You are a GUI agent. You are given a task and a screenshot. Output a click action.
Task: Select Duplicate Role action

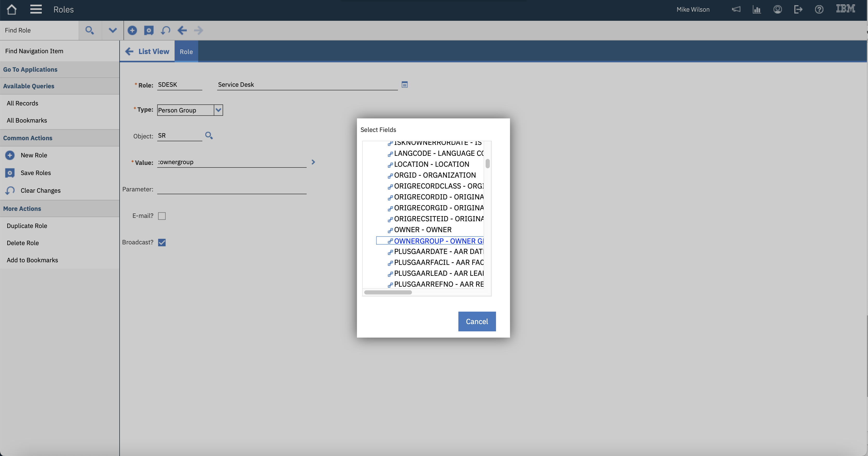click(27, 226)
